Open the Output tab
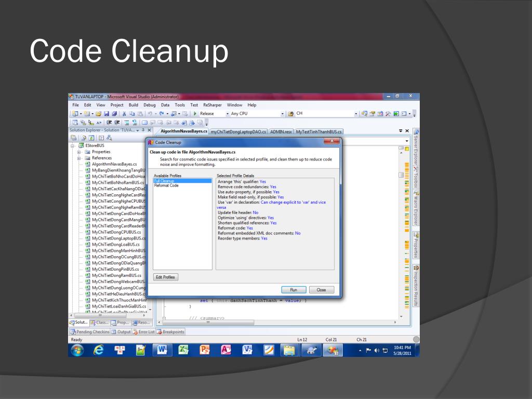 pos(121,332)
